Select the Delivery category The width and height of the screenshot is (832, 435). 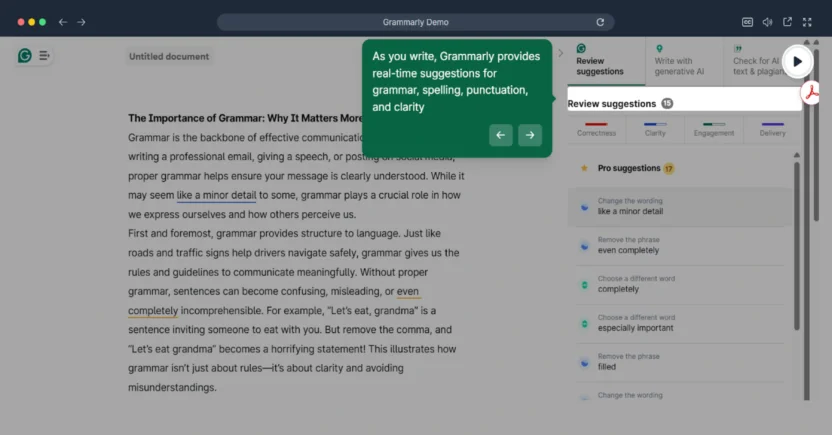pos(772,129)
